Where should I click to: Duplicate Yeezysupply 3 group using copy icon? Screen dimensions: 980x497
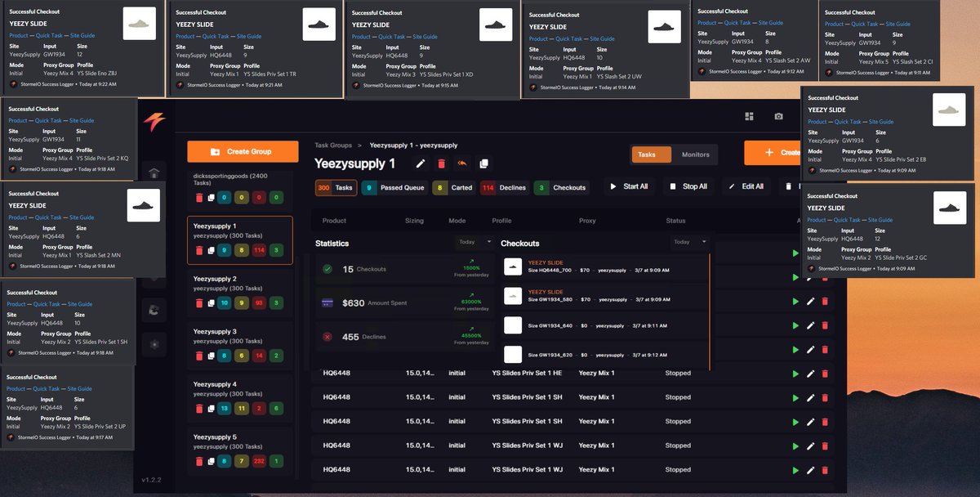(x=211, y=356)
